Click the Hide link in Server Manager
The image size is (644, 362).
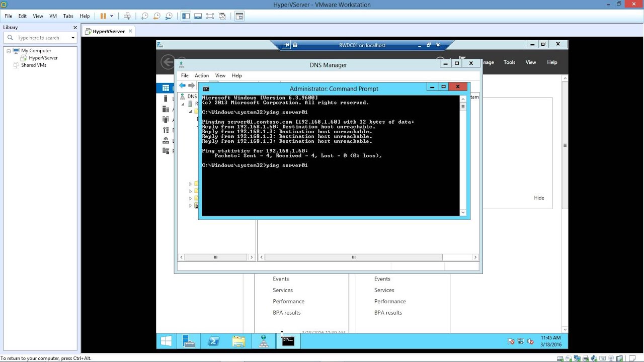[539, 198]
